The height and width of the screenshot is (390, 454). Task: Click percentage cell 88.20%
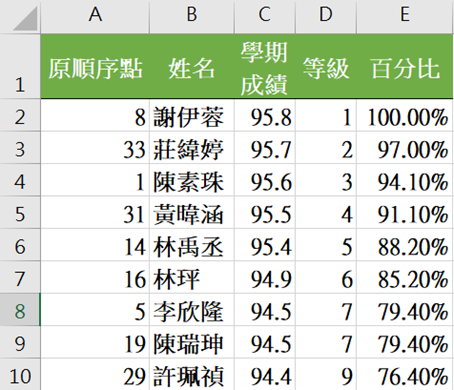pyautogui.click(x=405, y=245)
